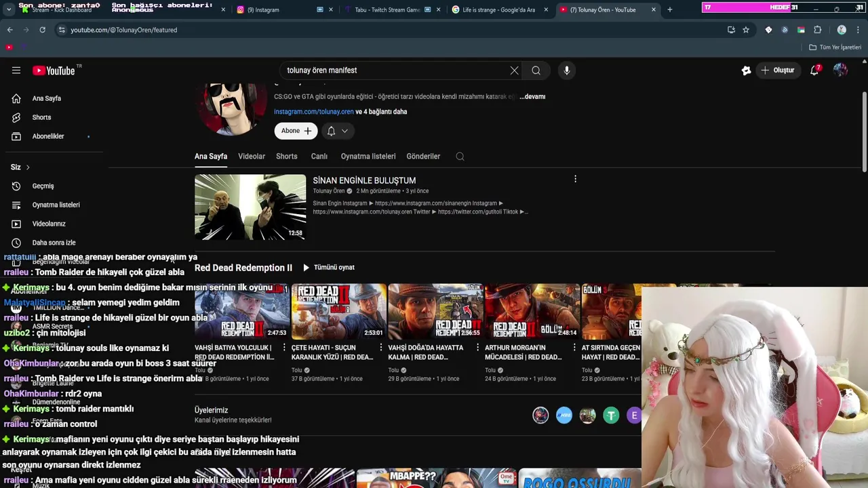Select the Ana Sayfa channel tab
Screen dimensions: 868x488
pyautogui.click(x=211, y=157)
